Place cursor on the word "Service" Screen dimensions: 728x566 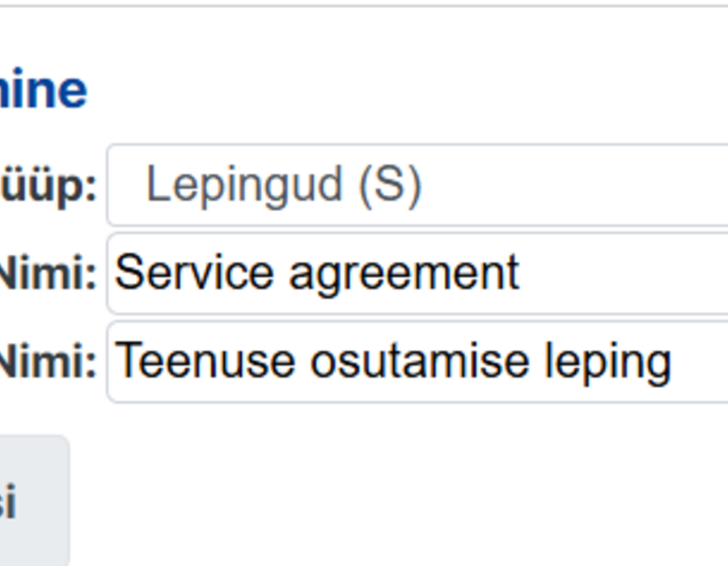pyautogui.click(x=194, y=272)
